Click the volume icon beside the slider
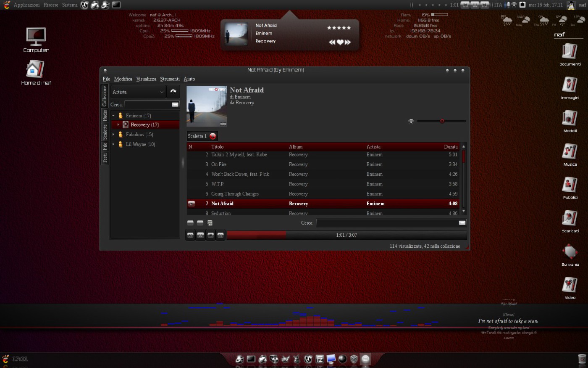588x368 pixels. [x=411, y=121]
